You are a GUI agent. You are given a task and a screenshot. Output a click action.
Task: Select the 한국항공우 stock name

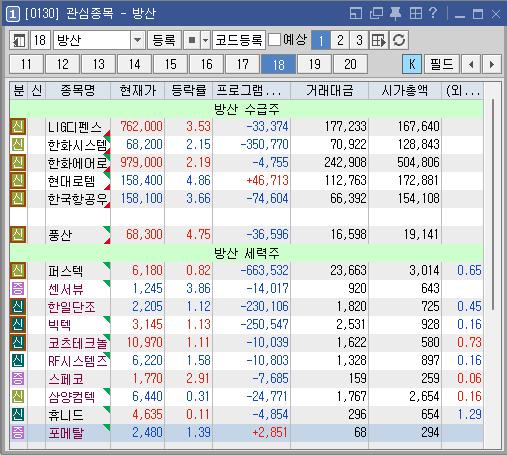coord(77,199)
